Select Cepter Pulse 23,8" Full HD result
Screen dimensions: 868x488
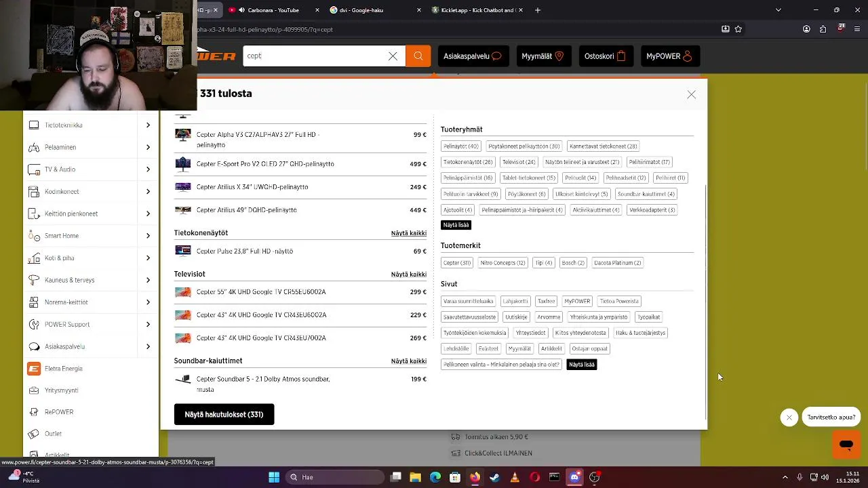(x=300, y=251)
